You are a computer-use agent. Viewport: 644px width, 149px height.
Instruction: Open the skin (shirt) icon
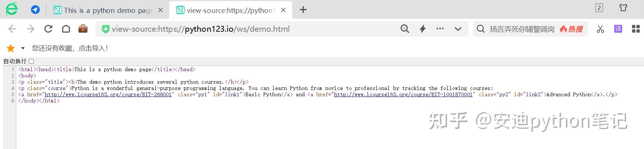623,8
